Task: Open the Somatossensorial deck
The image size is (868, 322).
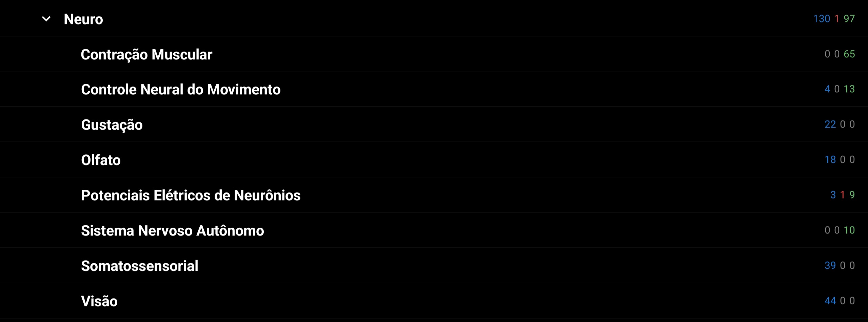Action: pyautogui.click(x=140, y=266)
